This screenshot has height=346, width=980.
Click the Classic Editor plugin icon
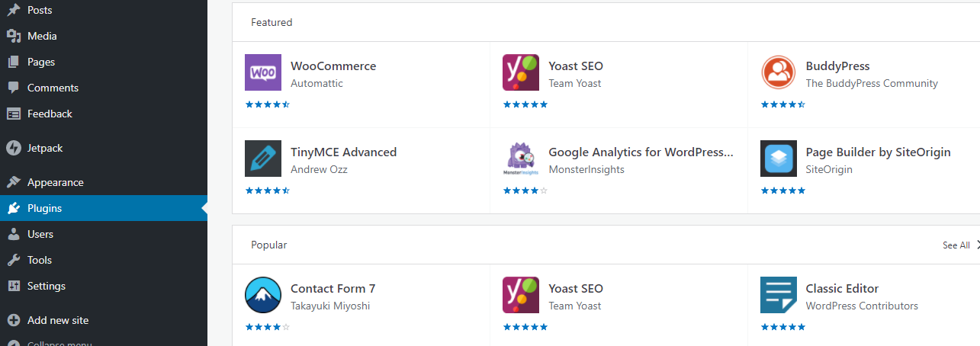[779, 295]
